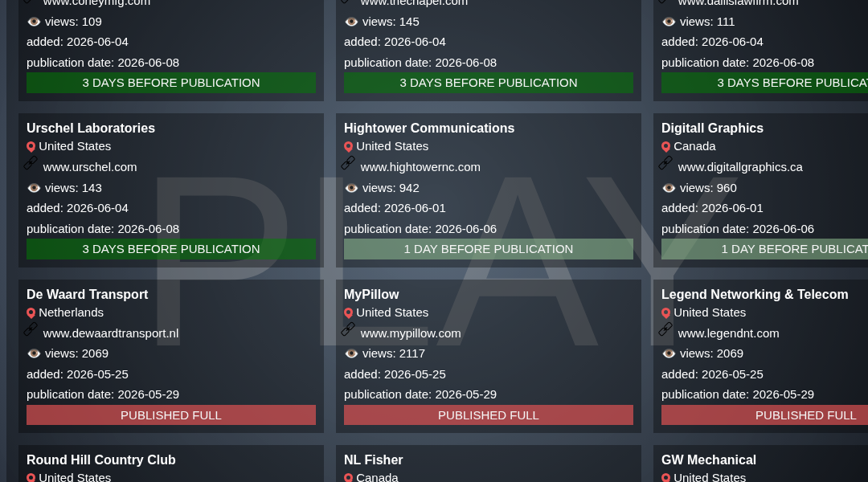
Task: Click the link icon beside www.dewaardtransport.nl
Action: (31, 329)
